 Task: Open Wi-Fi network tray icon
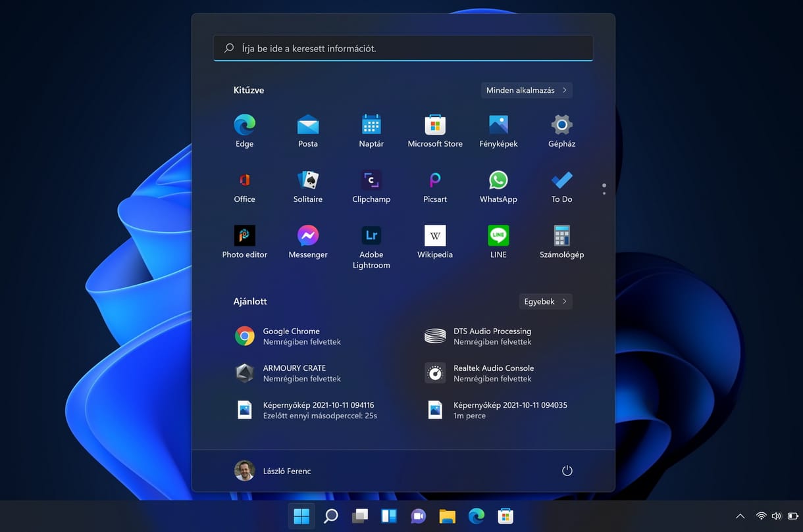click(x=762, y=516)
